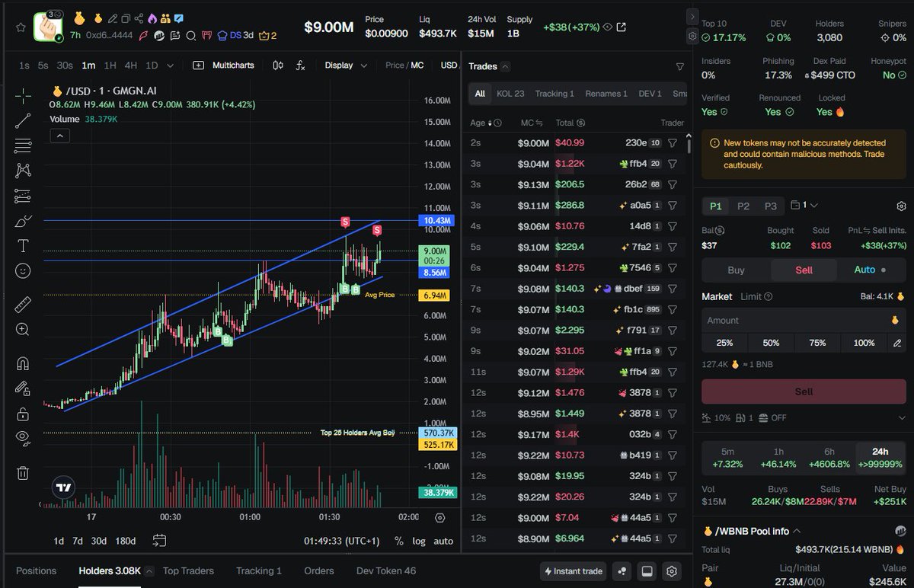
Task: Toggle the eye icon to hide drawings
Action: pyautogui.click(x=22, y=434)
